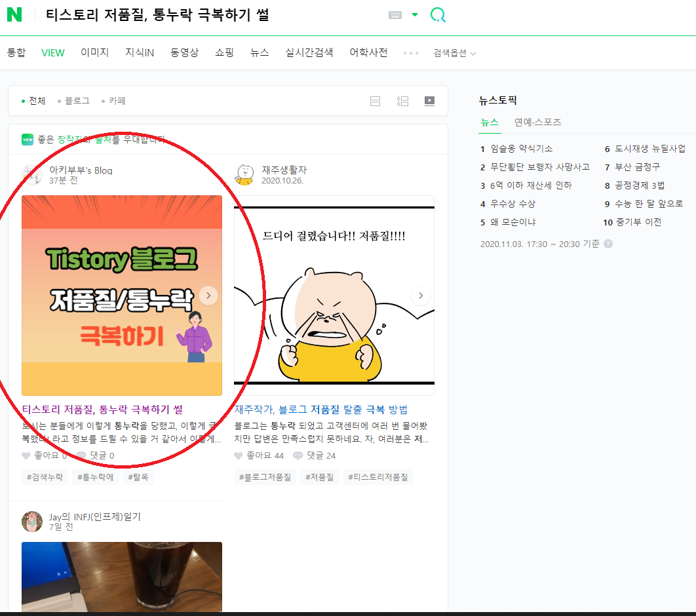Open news topic 도시재생 뉴딜사업

650,149
